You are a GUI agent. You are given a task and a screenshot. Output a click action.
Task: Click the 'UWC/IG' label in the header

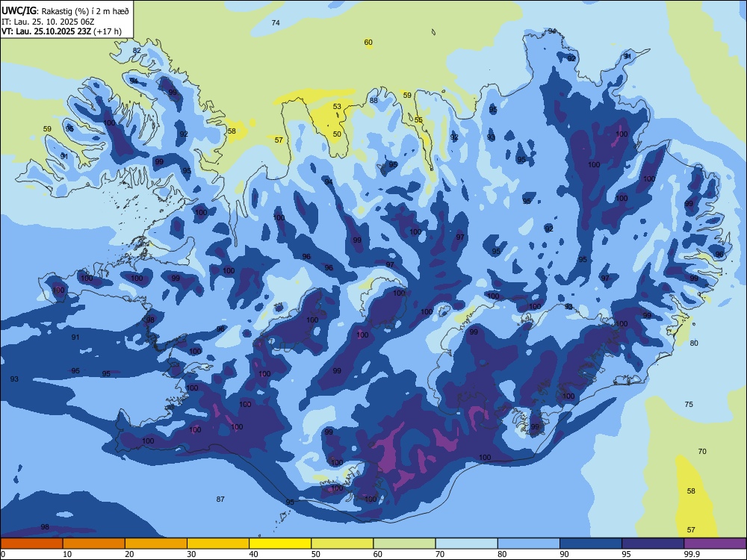tap(19, 11)
